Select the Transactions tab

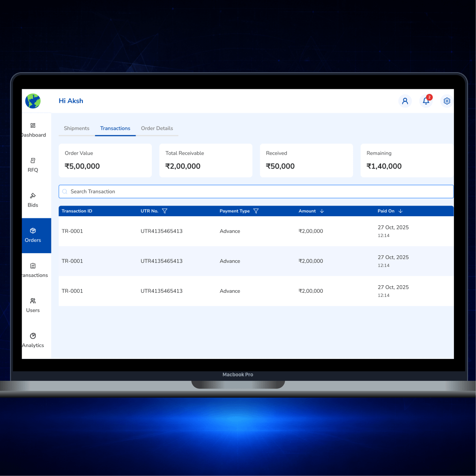(115, 129)
